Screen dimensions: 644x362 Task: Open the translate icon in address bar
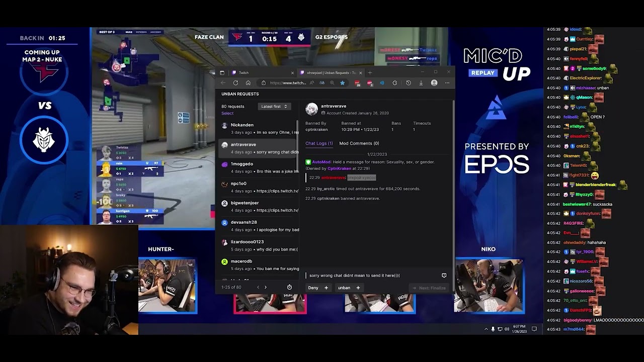[322, 83]
